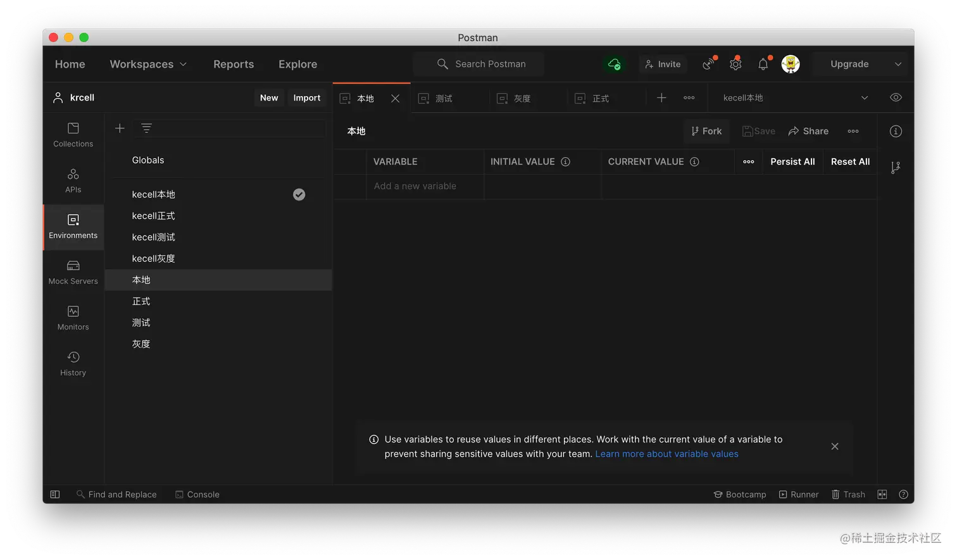Open Explore in top navigation

[297, 64]
